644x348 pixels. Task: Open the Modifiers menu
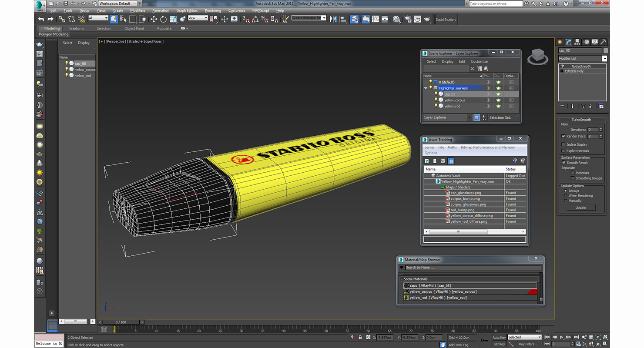138,10
